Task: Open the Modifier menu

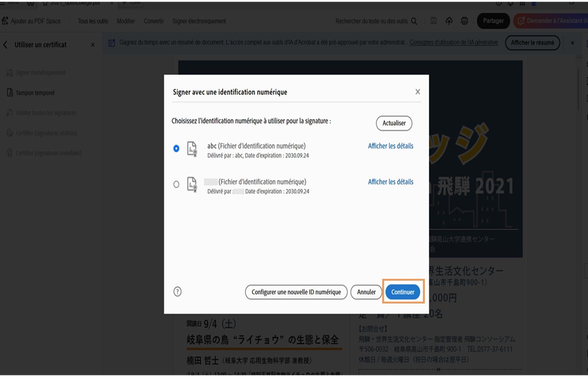Action: (126, 21)
